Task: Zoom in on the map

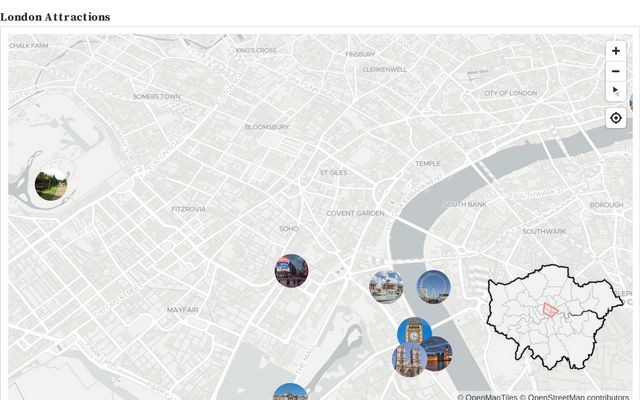Action: 615,51
